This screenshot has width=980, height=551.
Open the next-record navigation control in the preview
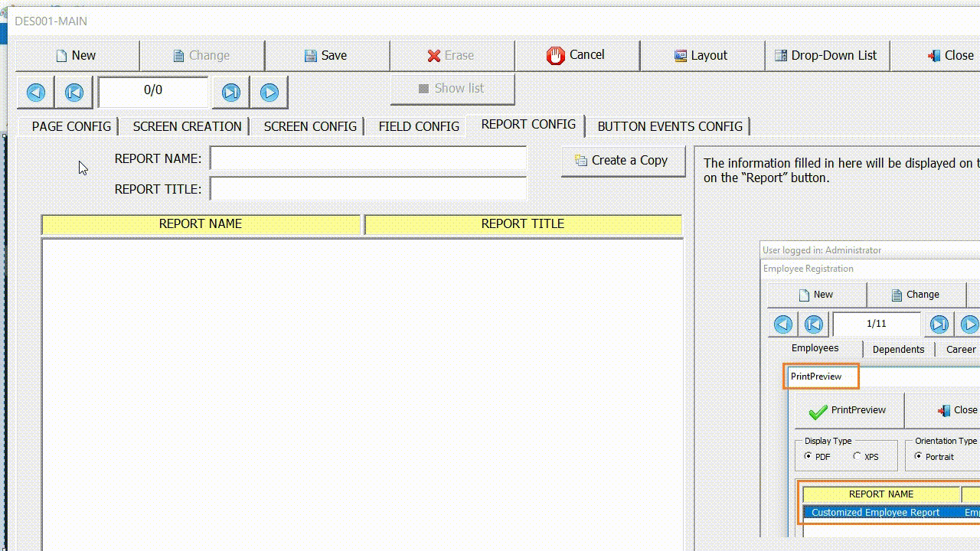tap(969, 324)
